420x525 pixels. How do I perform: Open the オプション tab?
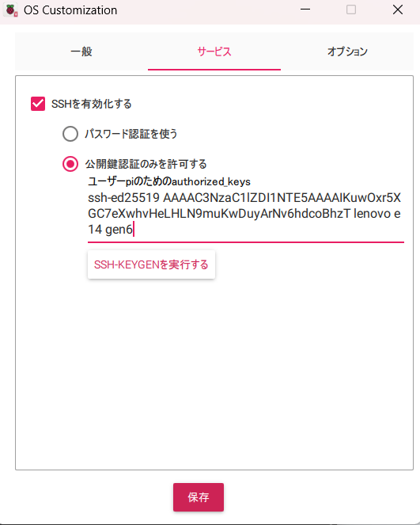(x=347, y=51)
